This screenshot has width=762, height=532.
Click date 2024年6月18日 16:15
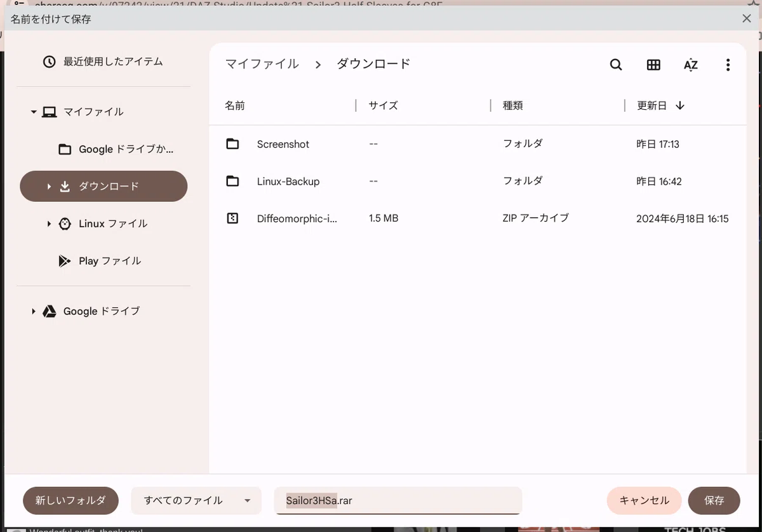(x=683, y=219)
